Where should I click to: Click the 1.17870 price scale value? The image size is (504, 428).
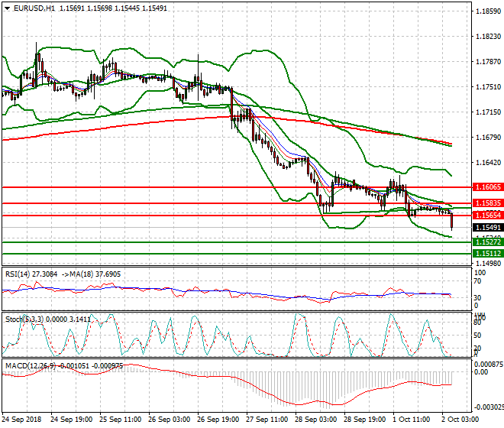click(x=488, y=61)
